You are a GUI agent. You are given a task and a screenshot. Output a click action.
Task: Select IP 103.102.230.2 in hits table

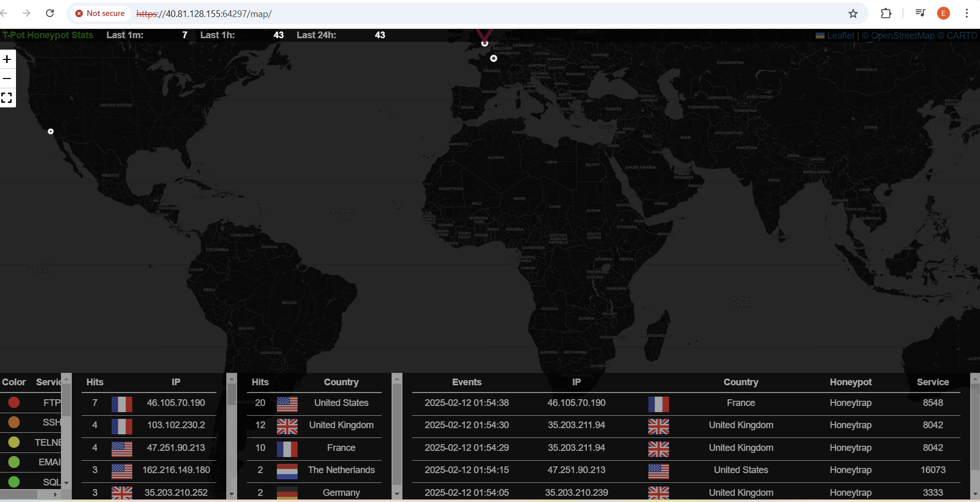(x=176, y=425)
